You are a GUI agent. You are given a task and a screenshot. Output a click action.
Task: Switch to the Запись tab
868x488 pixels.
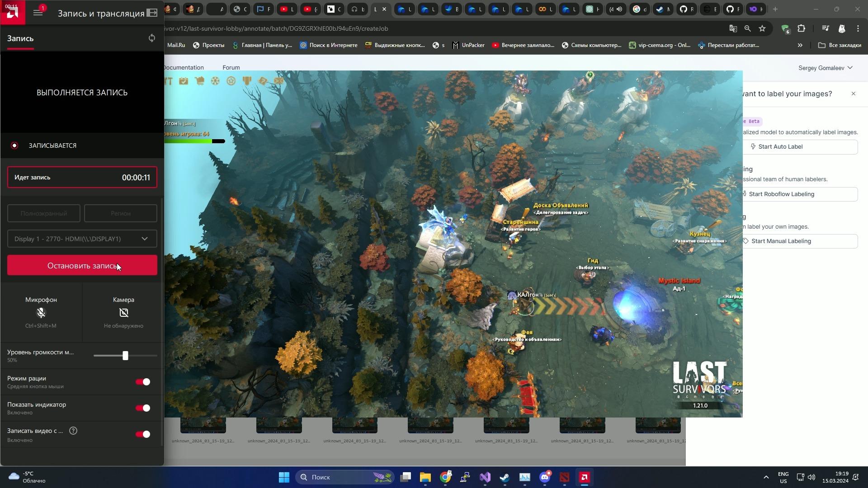pos(20,38)
